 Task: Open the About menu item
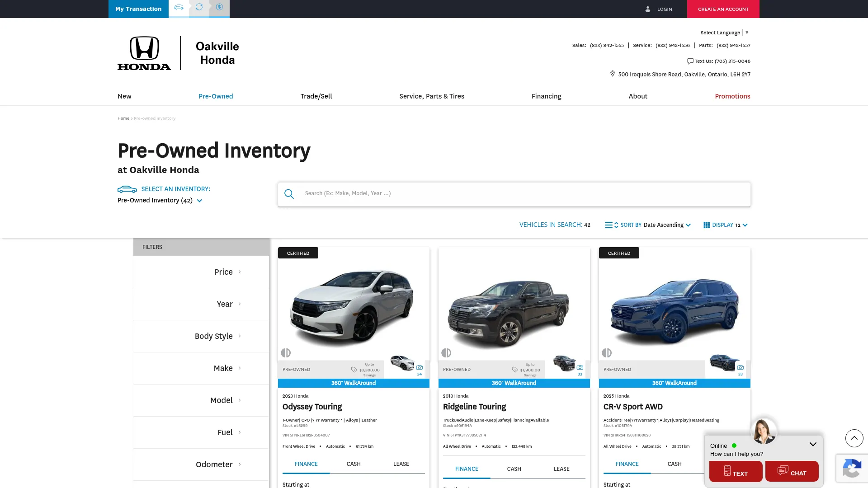[638, 96]
